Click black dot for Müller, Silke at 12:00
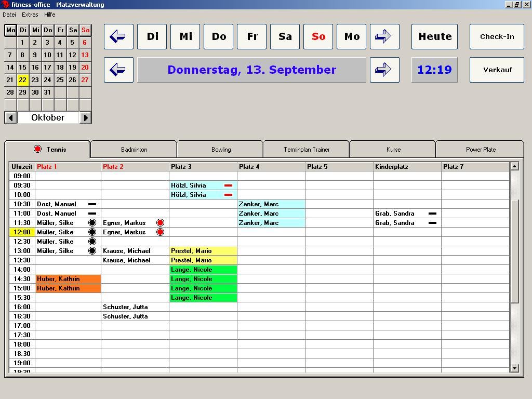 92,232
